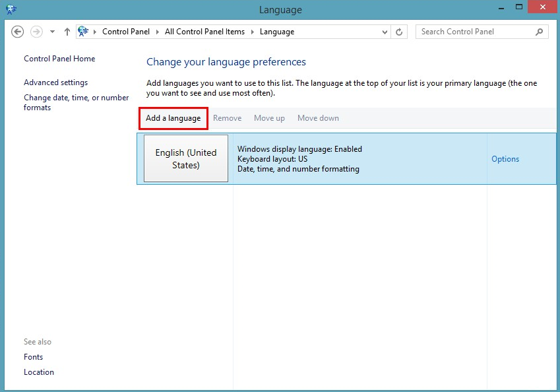Select All Control Panel Items breadcrumb
The width and height of the screenshot is (560, 392).
204,32
